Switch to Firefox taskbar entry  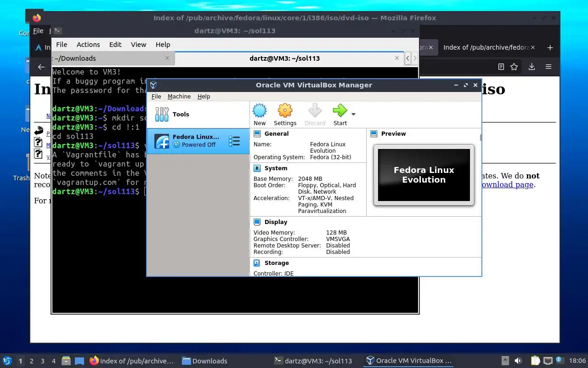coord(132,361)
